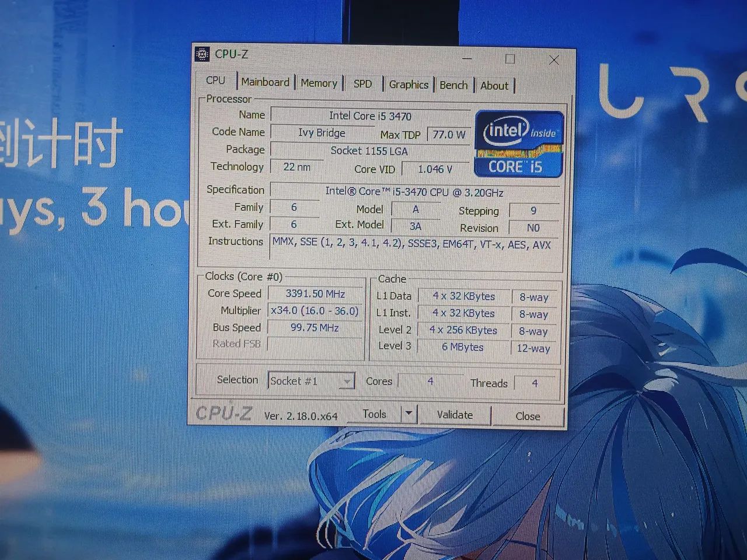
Task: Select the L1 Data value '4 x 32 KBytes'
Action: tap(464, 296)
